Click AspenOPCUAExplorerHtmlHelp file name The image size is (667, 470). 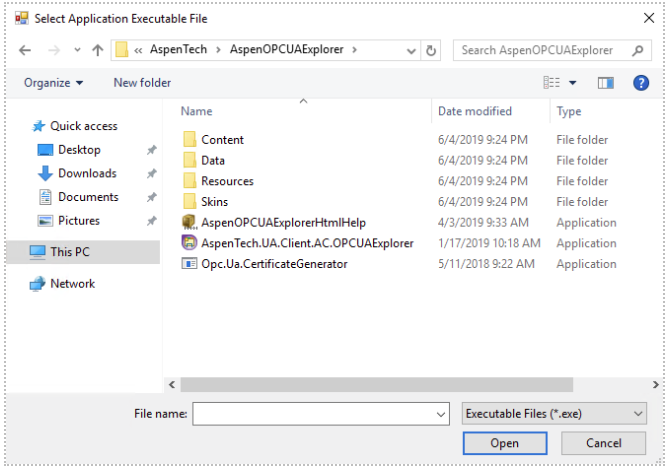point(283,222)
